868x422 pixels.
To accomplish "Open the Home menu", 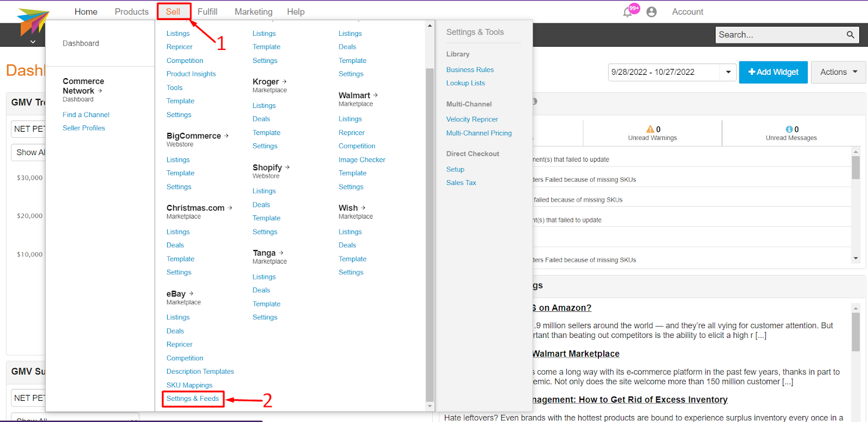I will pos(86,11).
